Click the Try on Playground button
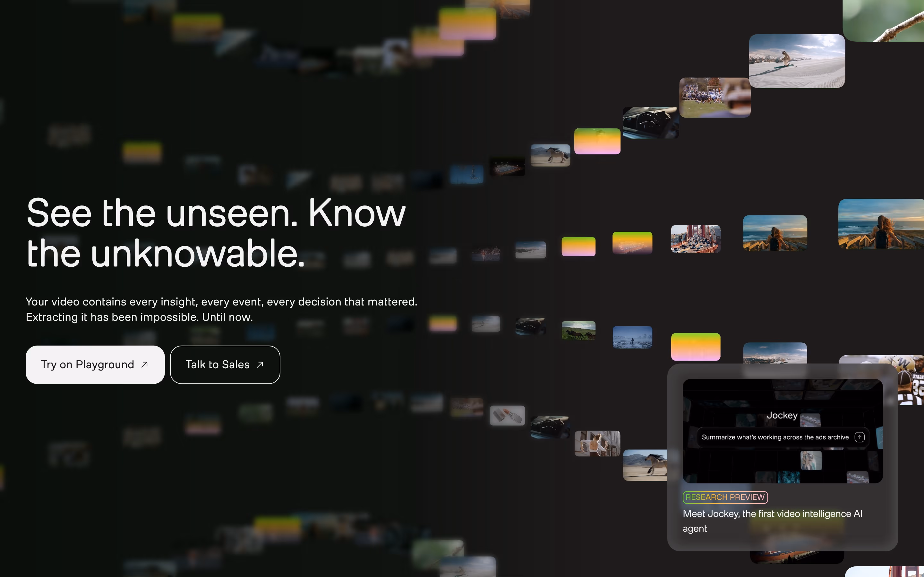The height and width of the screenshot is (577, 924). tap(95, 364)
